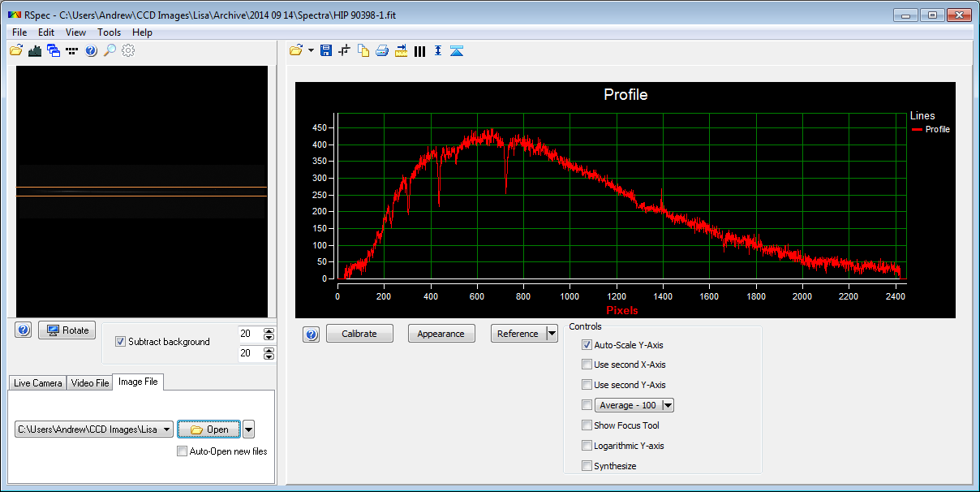The height and width of the screenshot is (492, 980).
Task: Click the settings gear icon
Action: pyautogui.click(x=128, y=51)
